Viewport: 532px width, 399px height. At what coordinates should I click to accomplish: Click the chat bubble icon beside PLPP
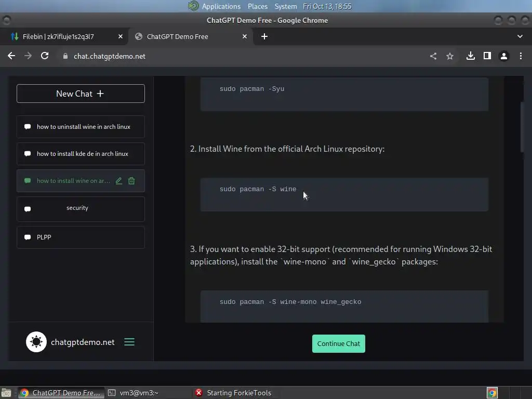click(x=28, y=237)
